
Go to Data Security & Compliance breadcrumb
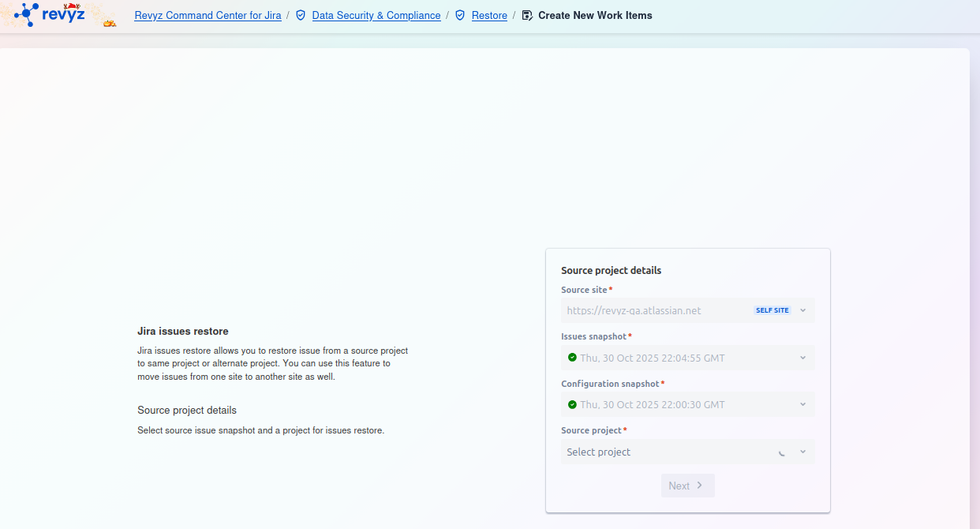tap(376, 15)
